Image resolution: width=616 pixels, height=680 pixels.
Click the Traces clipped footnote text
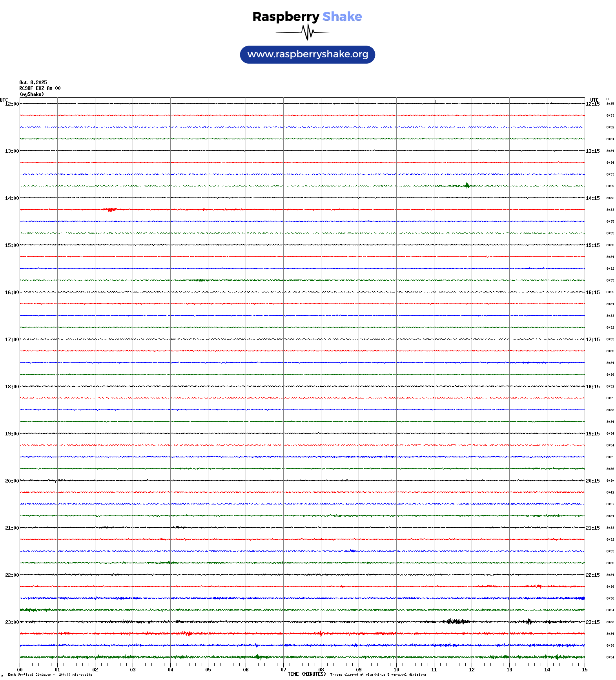coord(378,675)
